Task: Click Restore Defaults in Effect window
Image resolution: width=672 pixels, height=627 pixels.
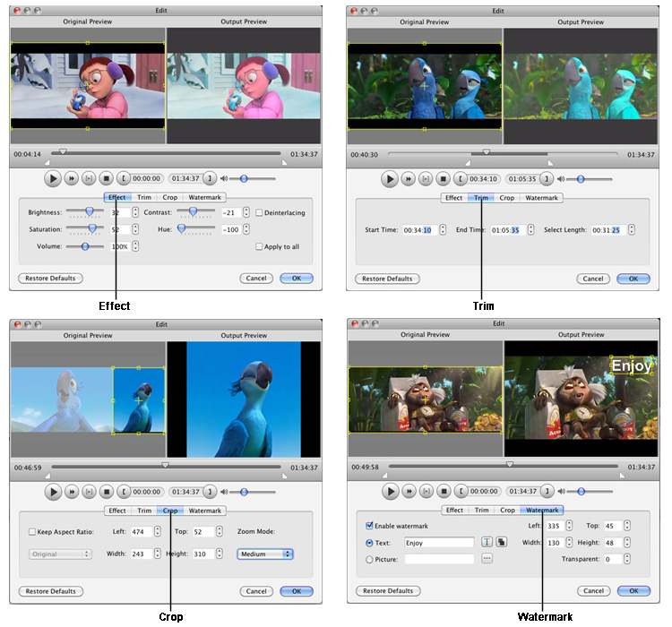Action: coord(50,279)
